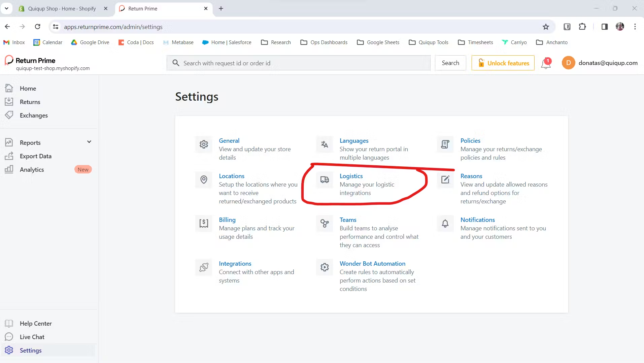Viewport: 644px width, 363px height.
Task: Open Chrome side panel icon
Action: (x=604, y=27)
